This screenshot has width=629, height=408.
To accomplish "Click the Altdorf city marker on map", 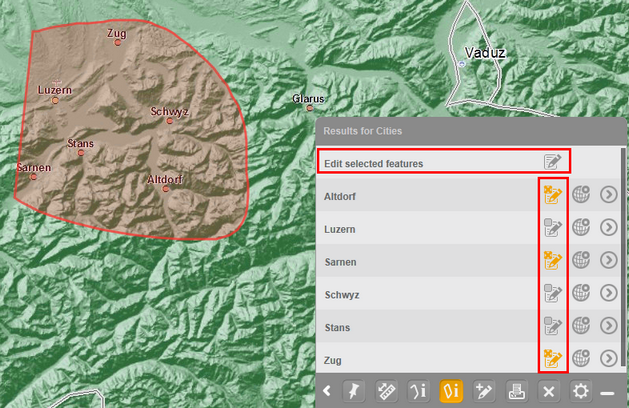I will pos(166,189).
